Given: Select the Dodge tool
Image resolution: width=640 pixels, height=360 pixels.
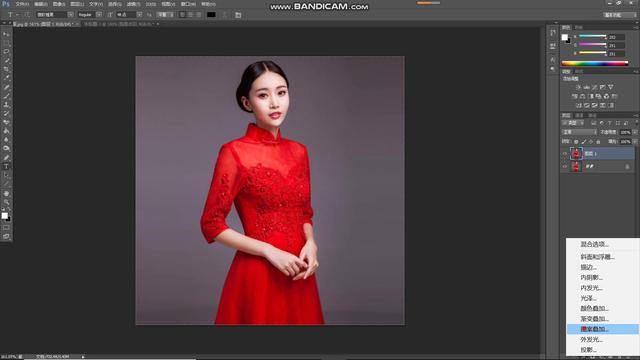Looking at the screenshot, I should click(6, 149).
